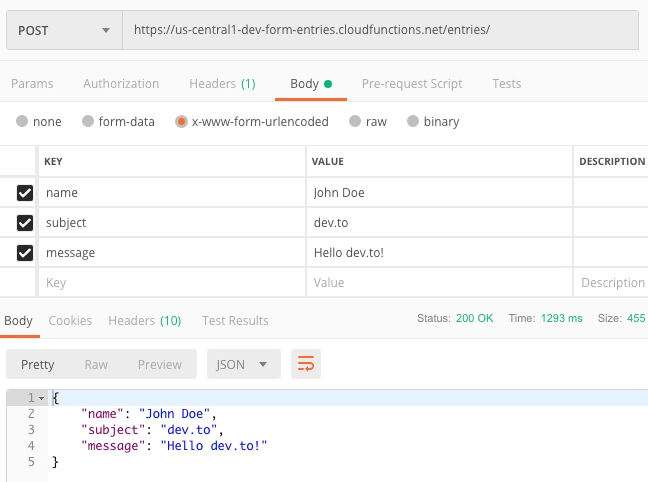Click the "message" response line 4
Viewport: 648px width, 482px height.
[174, 446]
